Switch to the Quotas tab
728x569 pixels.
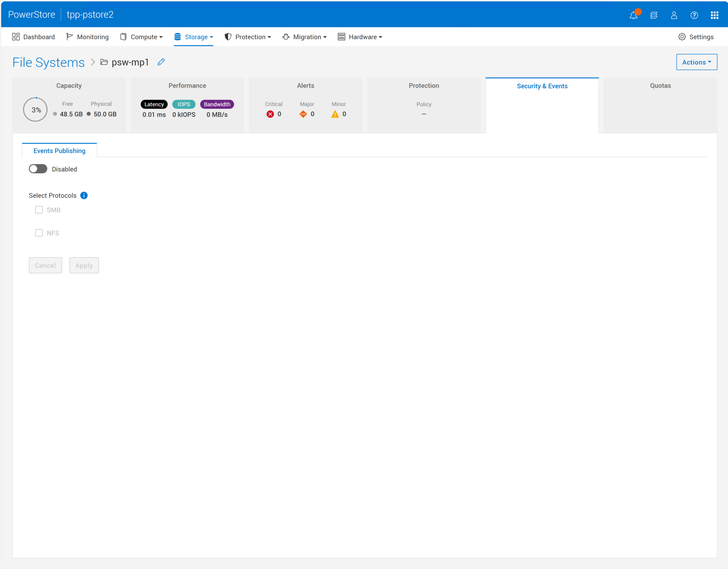tap(660, 86)
